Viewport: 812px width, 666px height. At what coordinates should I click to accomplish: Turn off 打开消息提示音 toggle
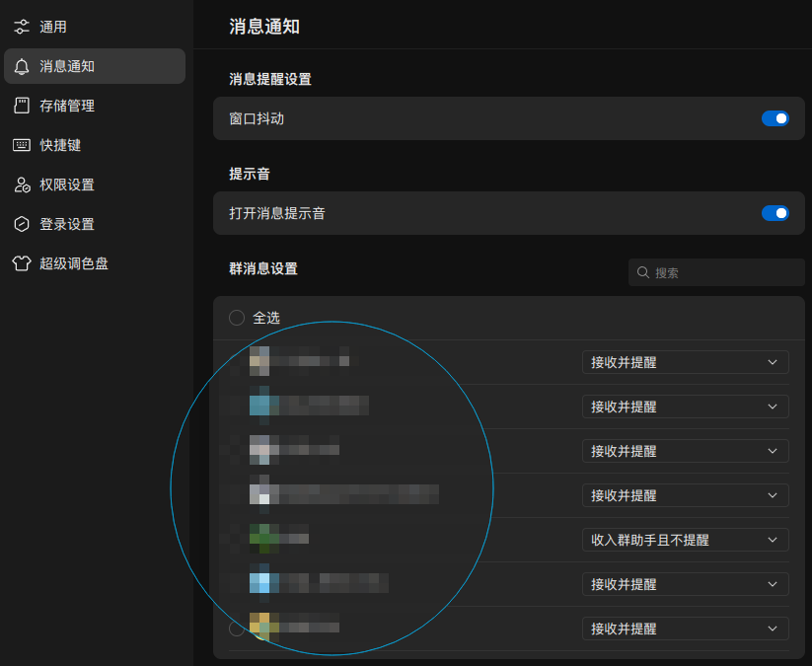coord(775,213)
